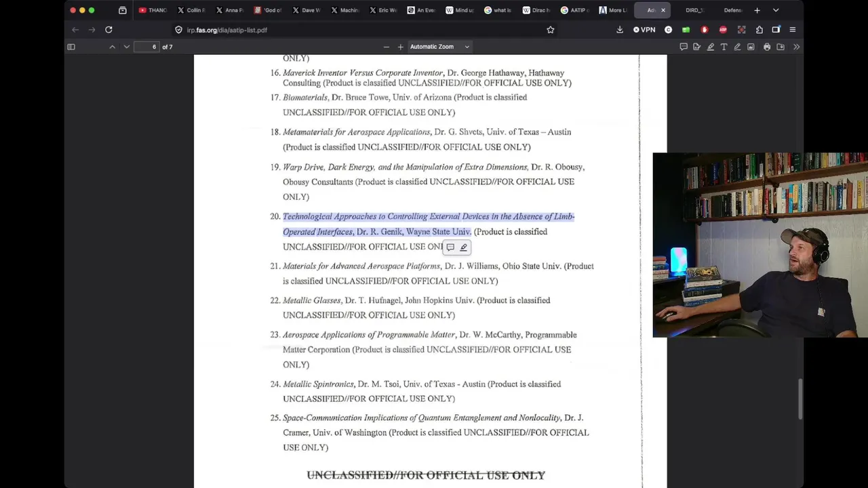
Task: Select the highlight tool in PDF toolbar
Action: tap(711, 47)
